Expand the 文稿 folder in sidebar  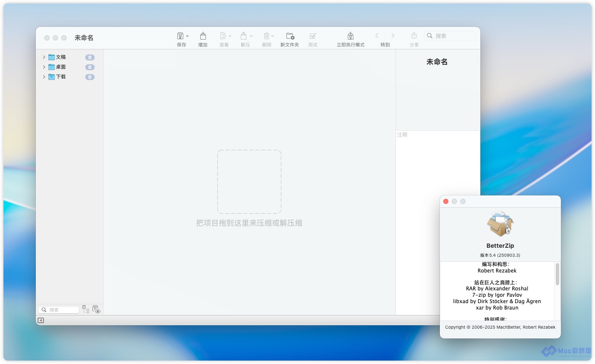click(44, 57)
